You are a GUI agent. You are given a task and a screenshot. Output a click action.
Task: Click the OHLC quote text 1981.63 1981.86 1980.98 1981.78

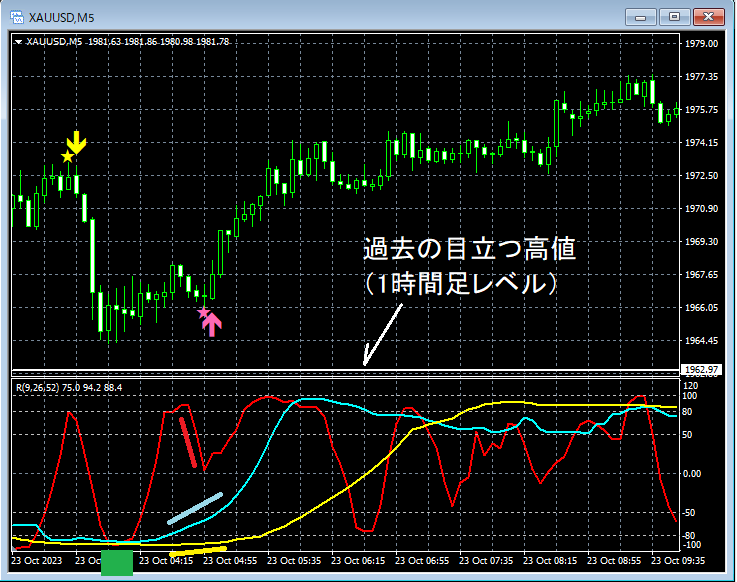pyautogui.click(x=158, y=42)
